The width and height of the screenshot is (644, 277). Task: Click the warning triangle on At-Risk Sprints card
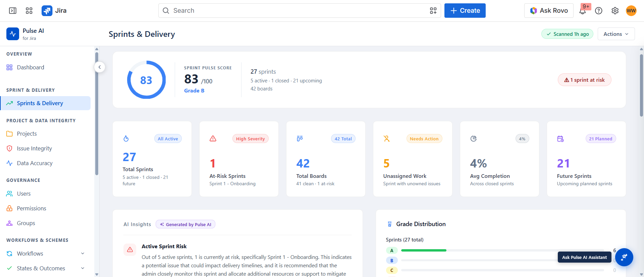[213, 139]
